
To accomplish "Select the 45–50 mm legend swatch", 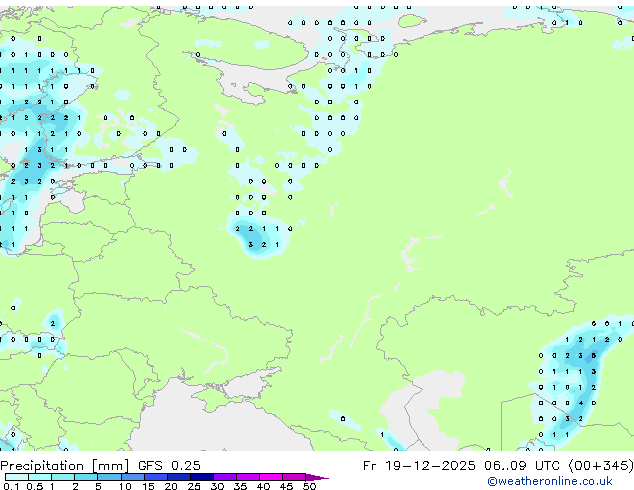I will pos(294,477).
